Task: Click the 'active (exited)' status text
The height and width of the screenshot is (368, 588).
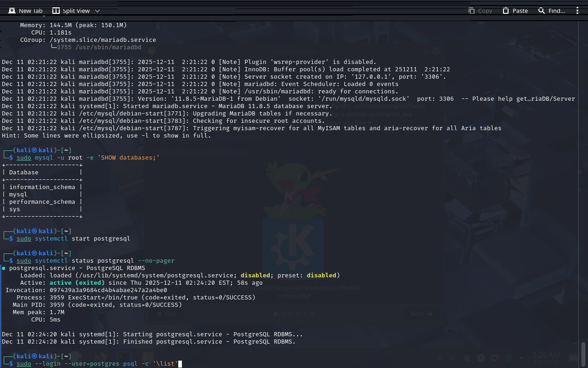Action: [77, 283]
